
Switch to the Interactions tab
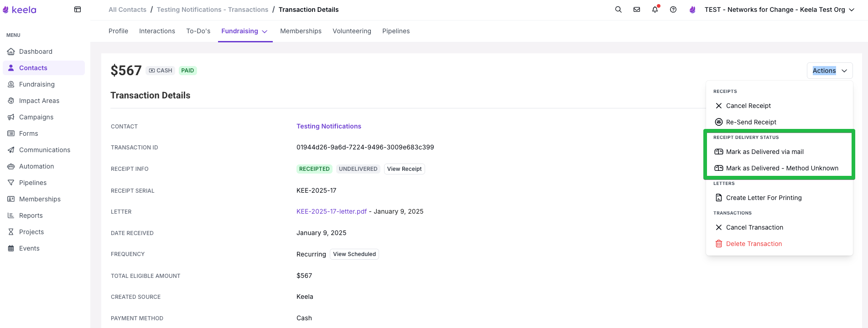coord(157,31)
